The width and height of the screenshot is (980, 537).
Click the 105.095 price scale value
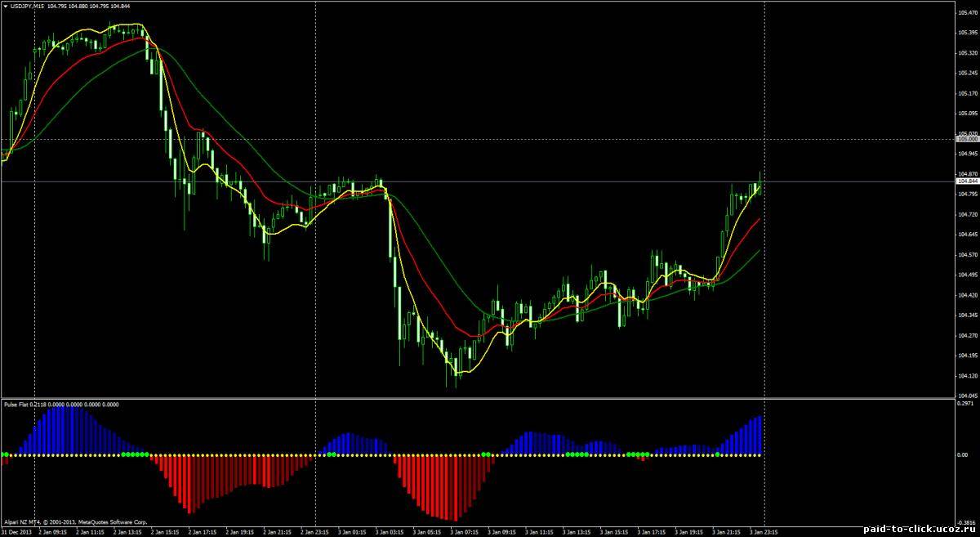click(967, 114)
